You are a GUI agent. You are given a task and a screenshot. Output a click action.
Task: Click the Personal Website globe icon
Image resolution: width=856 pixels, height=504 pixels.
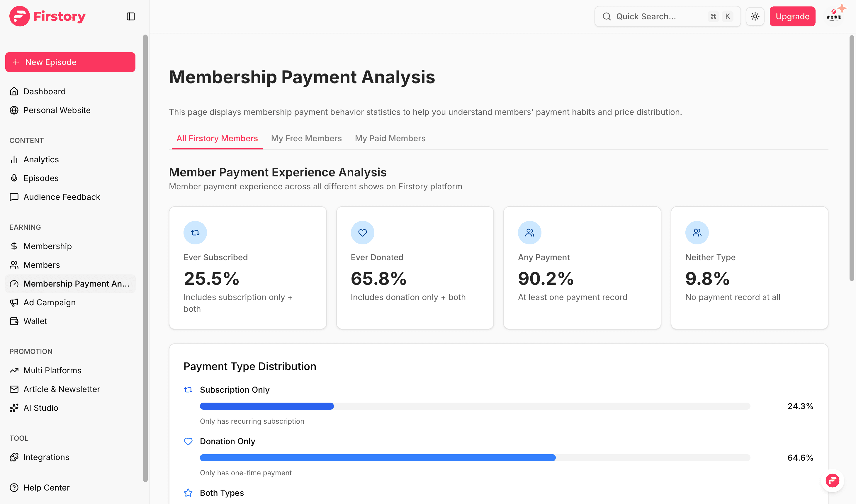coord(14,110)
